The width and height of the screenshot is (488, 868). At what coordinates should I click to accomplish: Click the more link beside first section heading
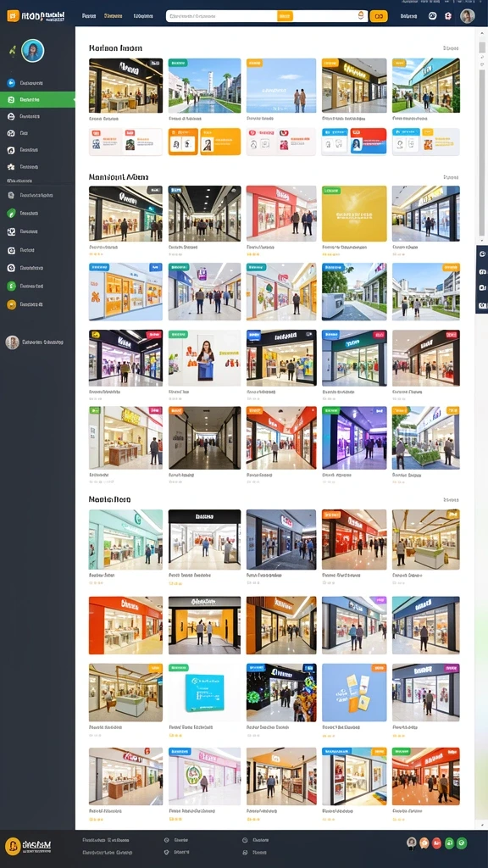[451, 48]
